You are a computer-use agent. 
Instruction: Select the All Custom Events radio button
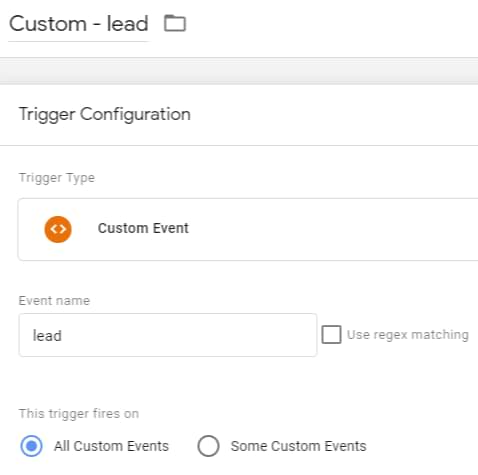(31, 446)
